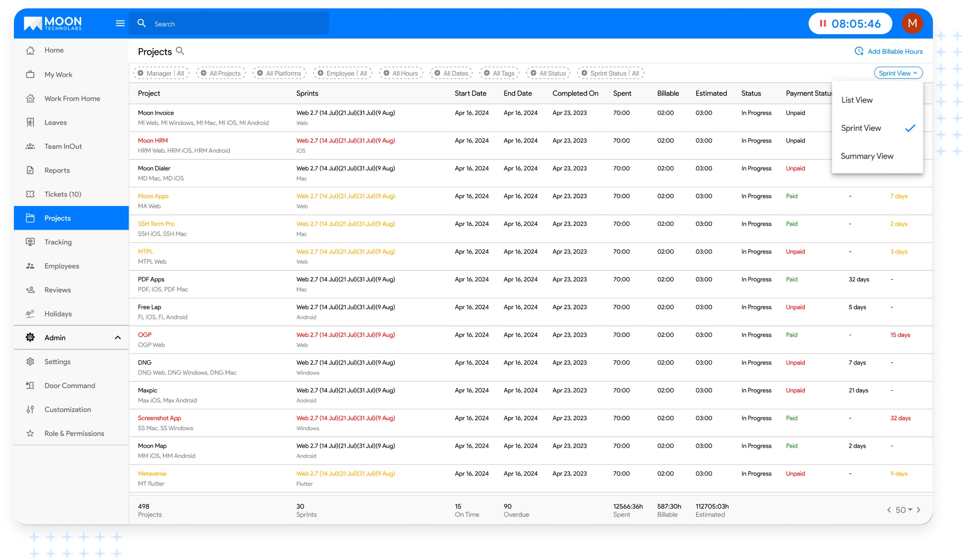Open the M user avatar
Viewport: 964px width, 560px height.
912,23
